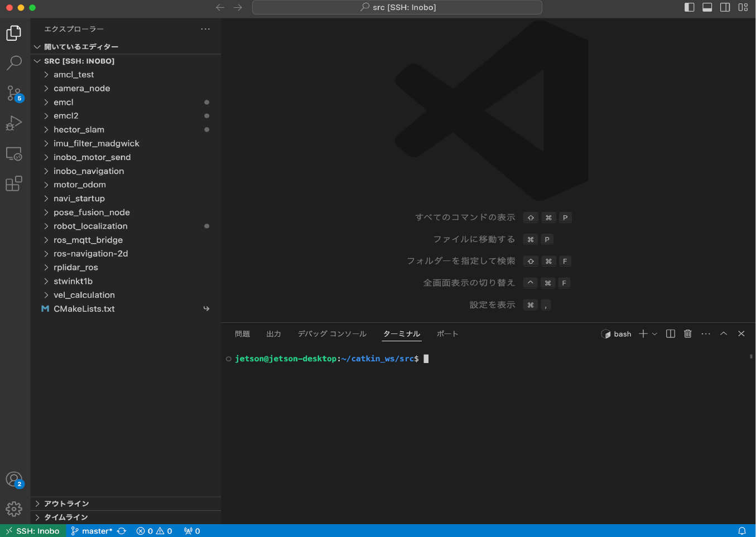This screenshot has width=756, height=537.
Task: Open the robot_localization folder
Action: (x=126, y=226)
